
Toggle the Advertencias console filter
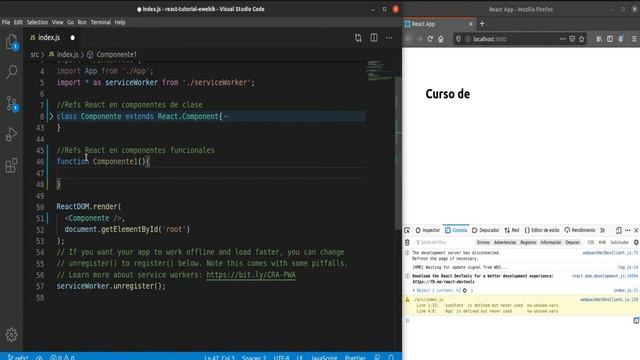(505, 242)
